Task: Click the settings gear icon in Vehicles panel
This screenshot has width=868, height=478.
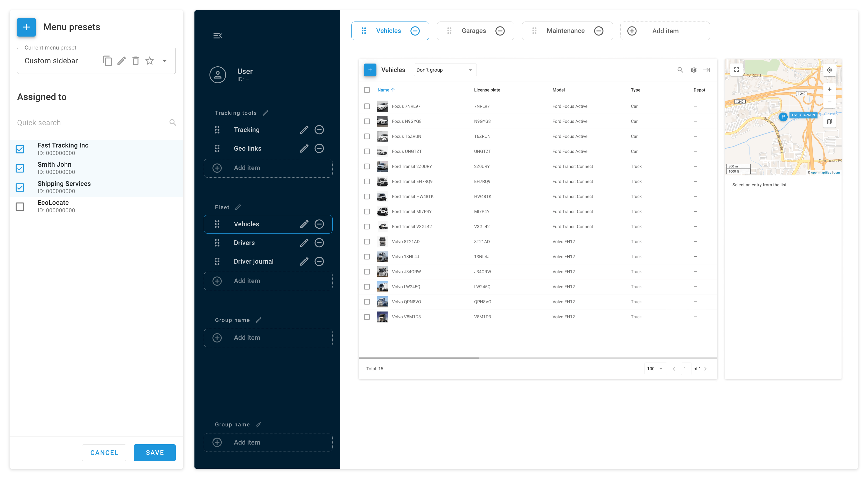Action: click(x=693, y=69)
